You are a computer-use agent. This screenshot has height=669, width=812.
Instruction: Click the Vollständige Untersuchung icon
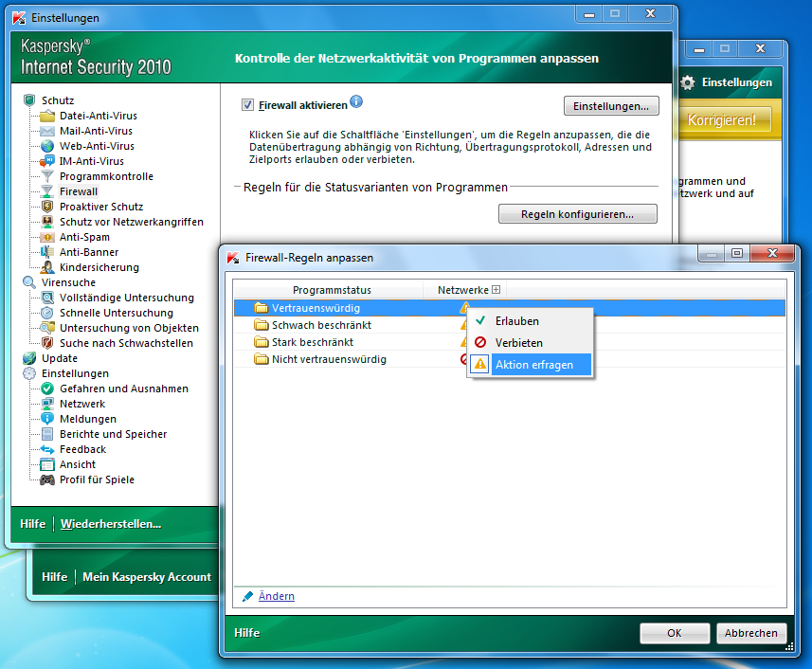click(47, 298)
